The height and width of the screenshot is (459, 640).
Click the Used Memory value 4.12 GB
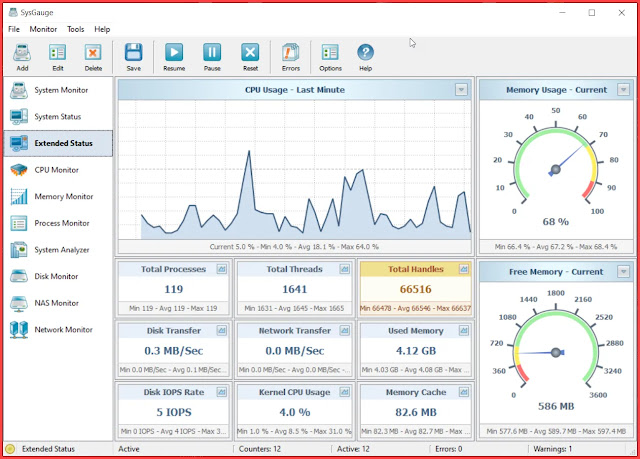(x=416, y=351)
